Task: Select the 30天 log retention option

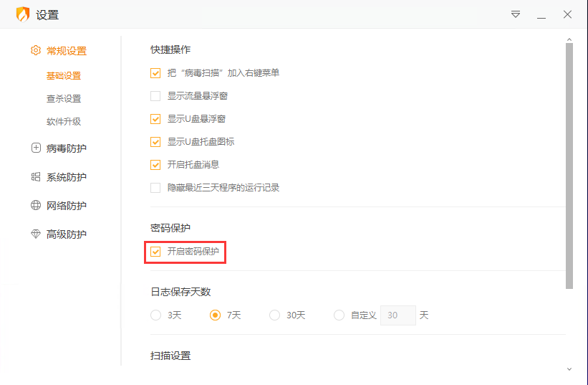Action: 274,315
